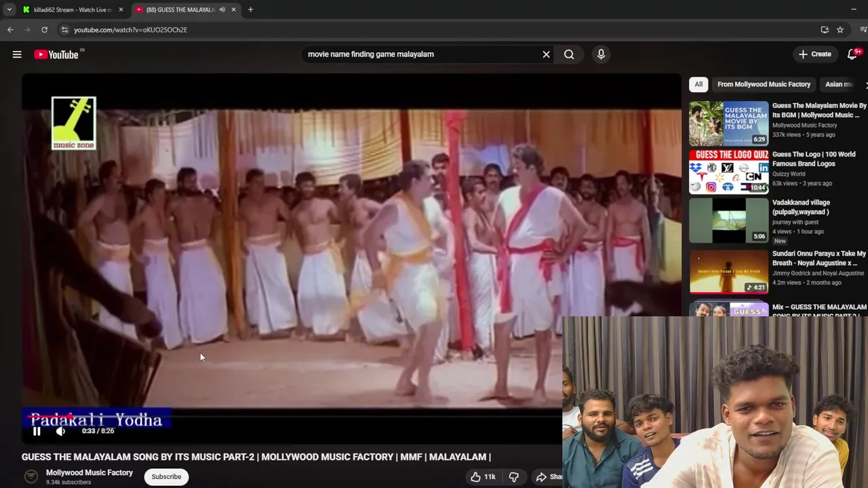
Task: Close the killadi62 Stream tab
Action: [121, 9]
